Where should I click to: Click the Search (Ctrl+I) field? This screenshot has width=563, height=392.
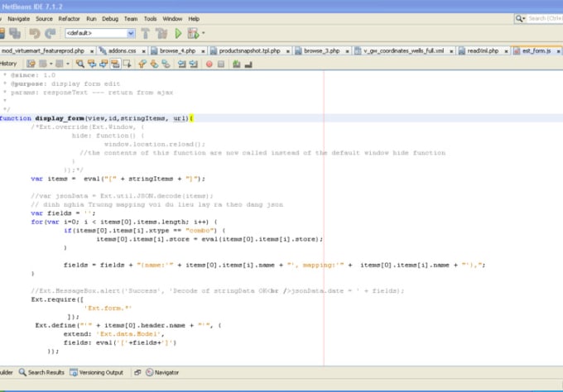coord(545,18)
